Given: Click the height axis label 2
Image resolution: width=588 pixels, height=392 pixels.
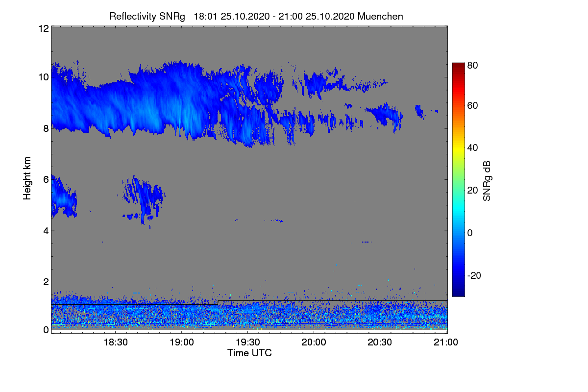Looking at the screenshot, I should (x=46, y=282).
